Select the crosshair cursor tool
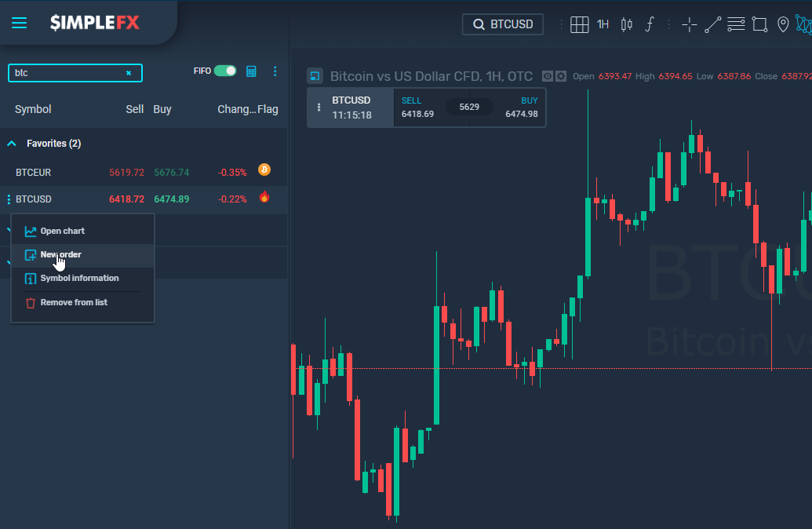The image size is (812, 529). click(690, 24)
